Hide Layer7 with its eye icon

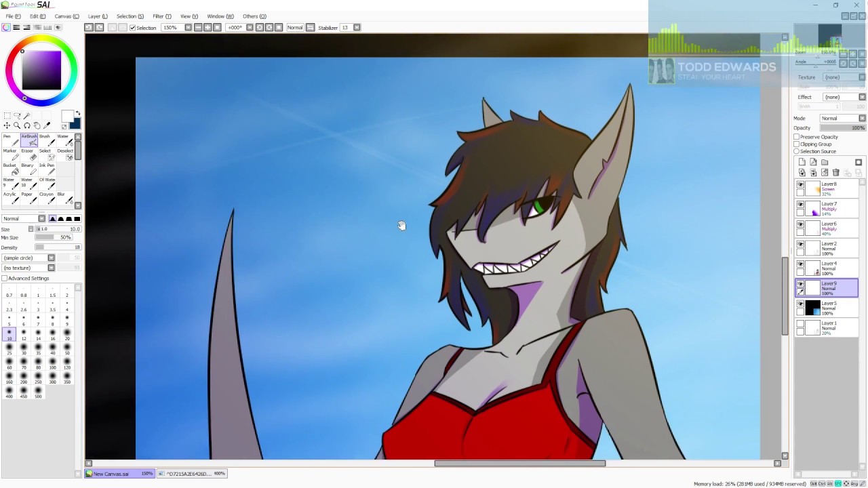(800, 205)
